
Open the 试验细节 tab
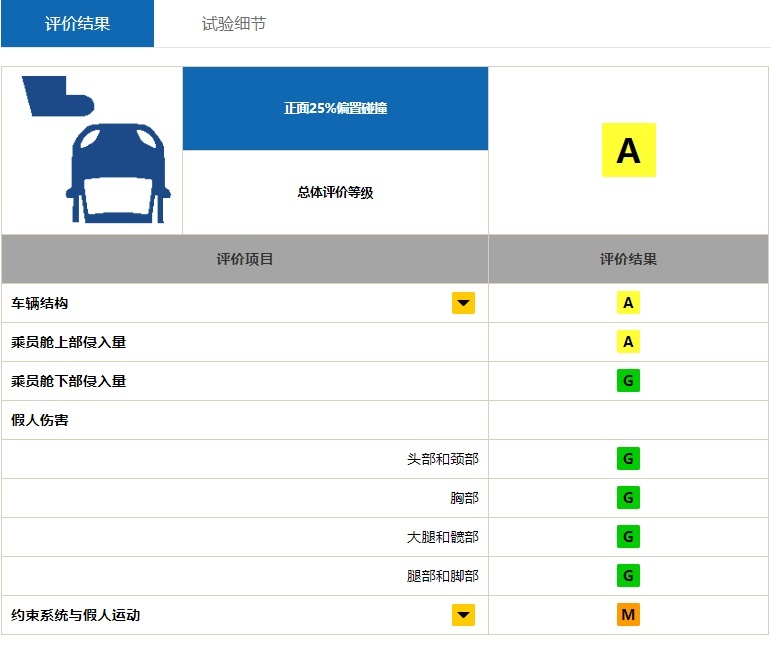click(234, 23)
